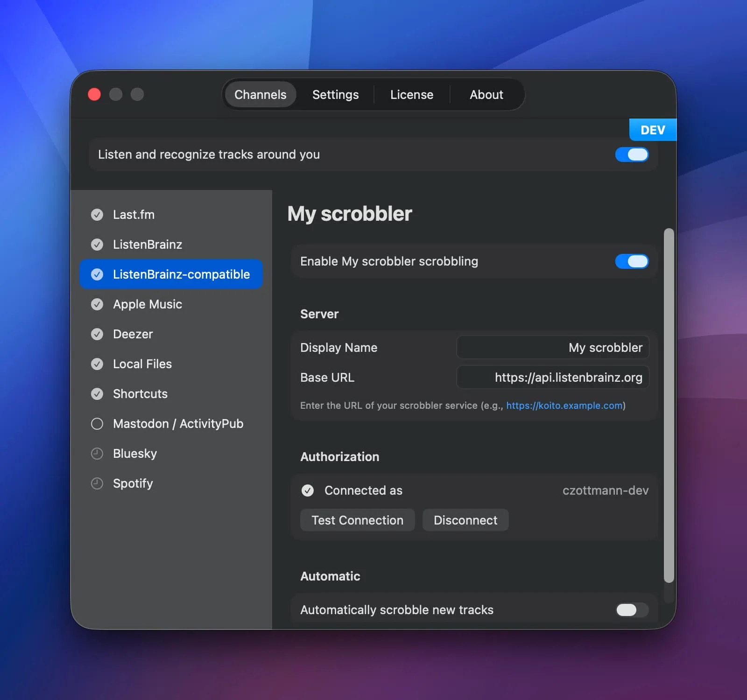
Task: Select the ListenBrainz-compatible channel
Action: [x=181, y=274]
